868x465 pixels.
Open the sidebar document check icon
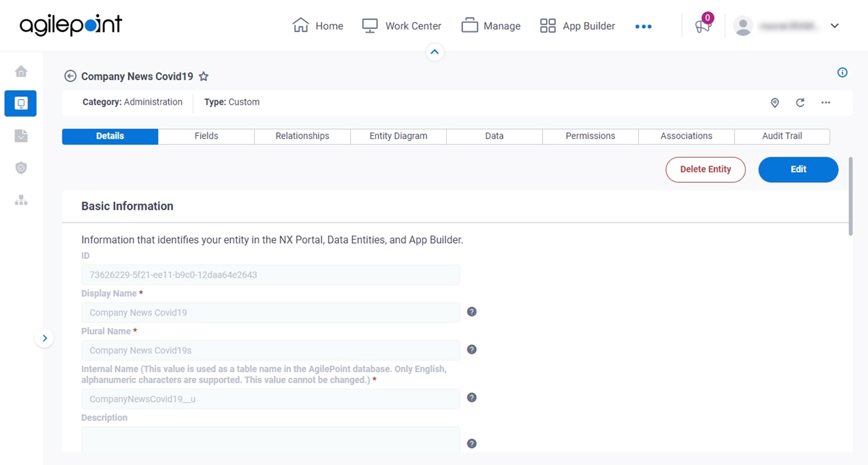click(x=21, y=136)
